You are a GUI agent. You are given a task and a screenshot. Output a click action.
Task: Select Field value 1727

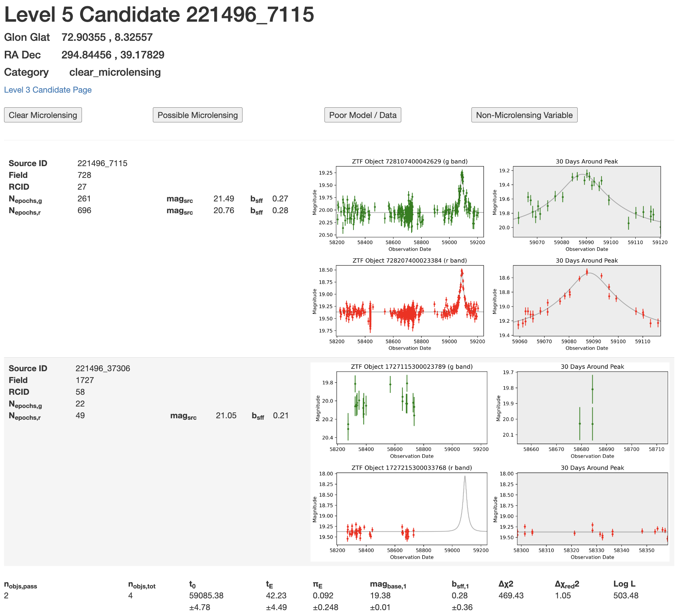point(85,380)
